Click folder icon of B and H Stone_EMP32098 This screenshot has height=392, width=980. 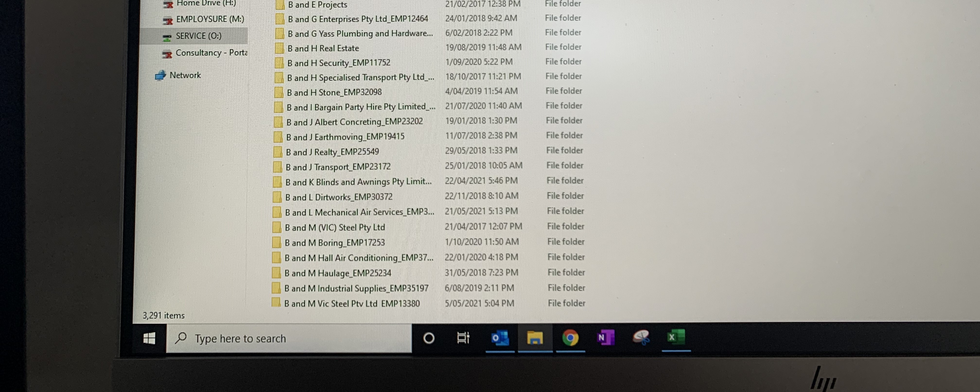click(279, 92)
